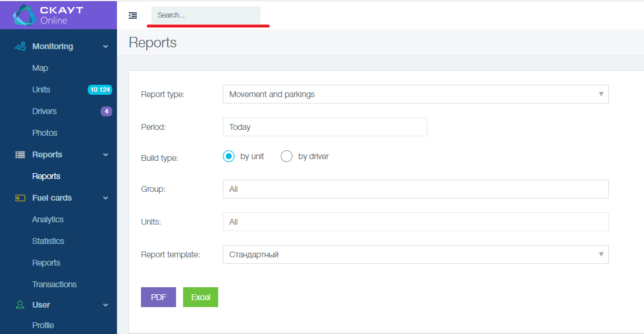Export the report to Excel
Viewport: 644px width, 334px height.
(200, 297)
